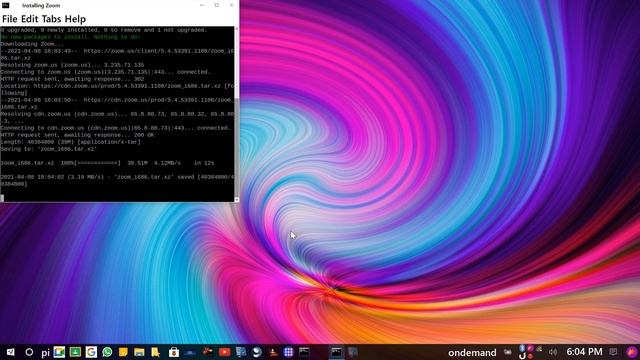This screenshot has height=360, width=640.
Task: Open the volume speaker tray icon
Action: pyautogui.click(x=553, y=352)
